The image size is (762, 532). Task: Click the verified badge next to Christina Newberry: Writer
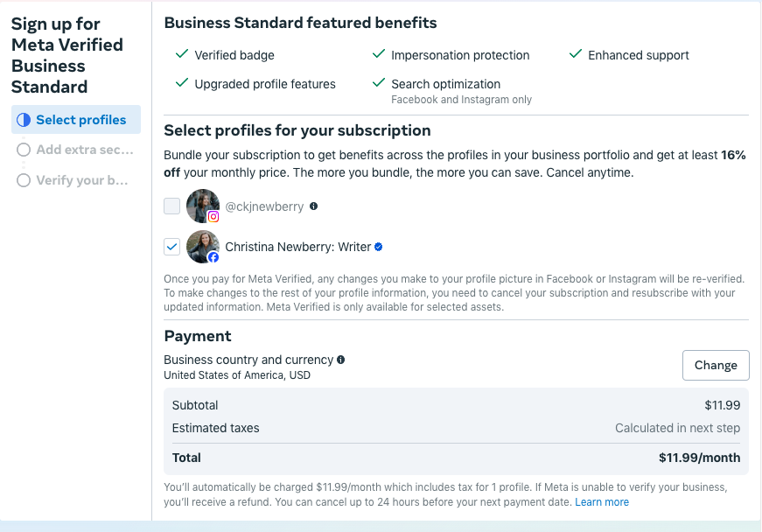[x=378, y=246]
